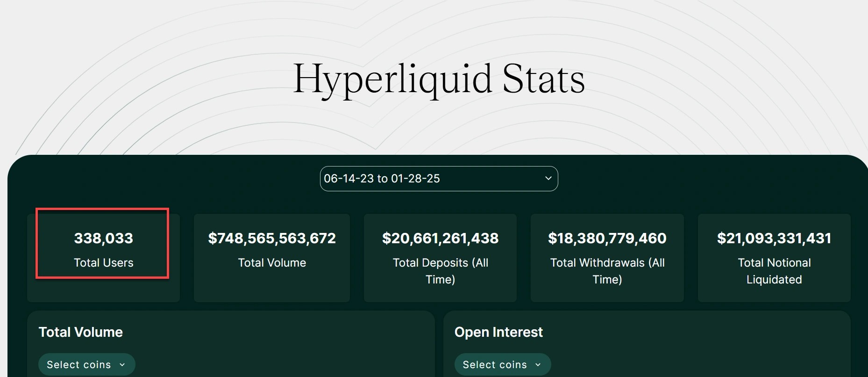Click the Total Volume chart panel title

click(81, 332)
